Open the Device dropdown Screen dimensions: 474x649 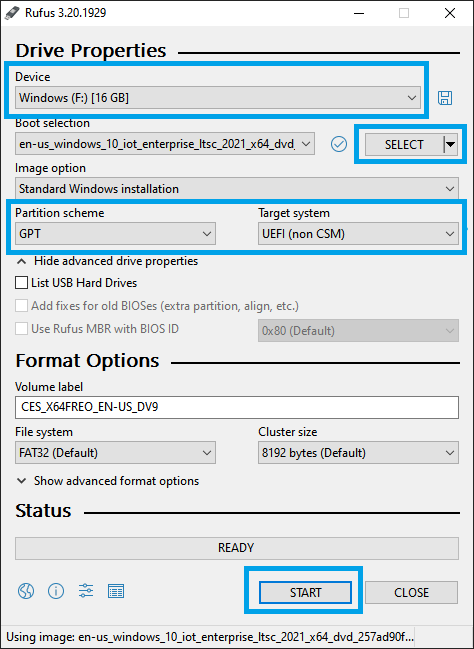pyautogui.click(x=218, y=98)
